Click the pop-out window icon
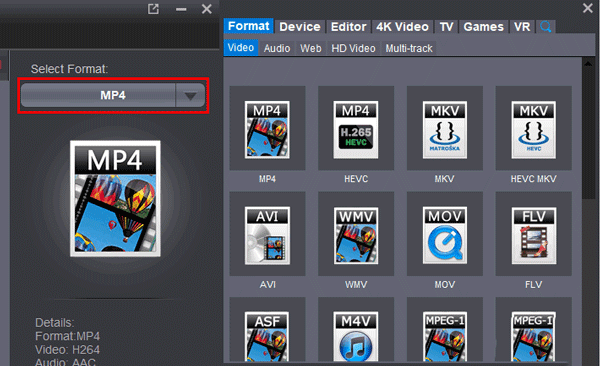The width and height of the screenshot is (600, 366). click(x=153, y=8)
